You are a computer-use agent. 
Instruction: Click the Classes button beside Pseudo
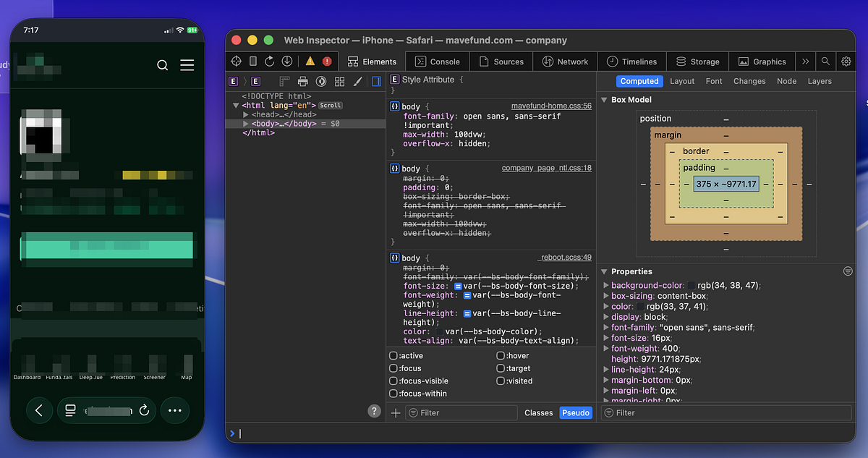(538, 412)
